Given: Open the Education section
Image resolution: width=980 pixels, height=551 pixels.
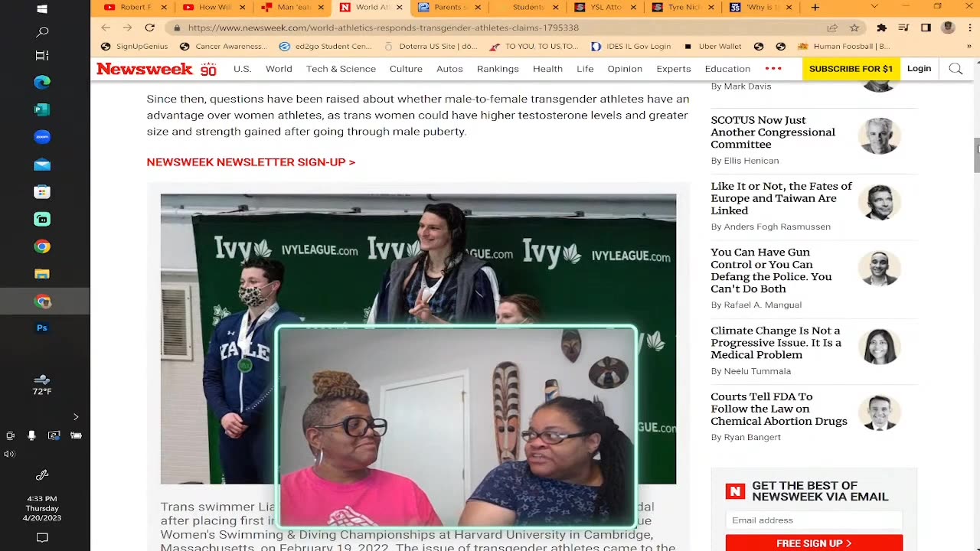Looking at the screenshot, I should pyautogui.click(x=727, y=69).
